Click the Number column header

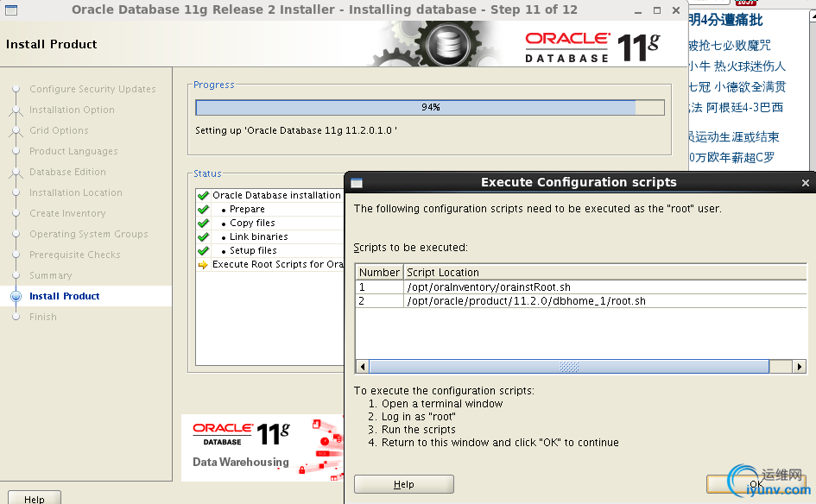coord(379,273)
